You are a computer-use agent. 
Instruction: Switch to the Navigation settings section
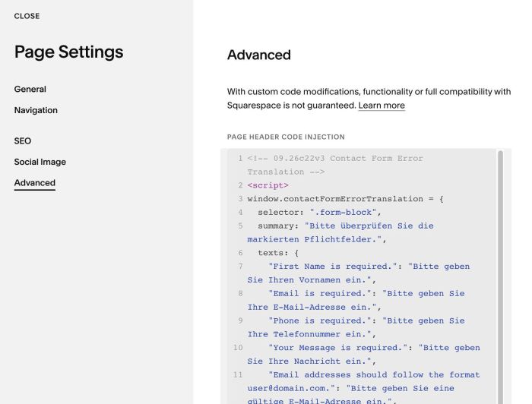point(36,110)
